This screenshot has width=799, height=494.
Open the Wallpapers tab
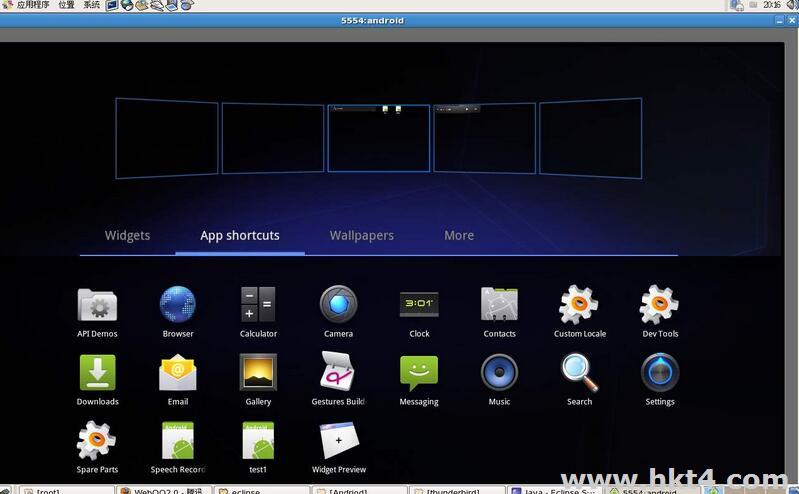362,236
